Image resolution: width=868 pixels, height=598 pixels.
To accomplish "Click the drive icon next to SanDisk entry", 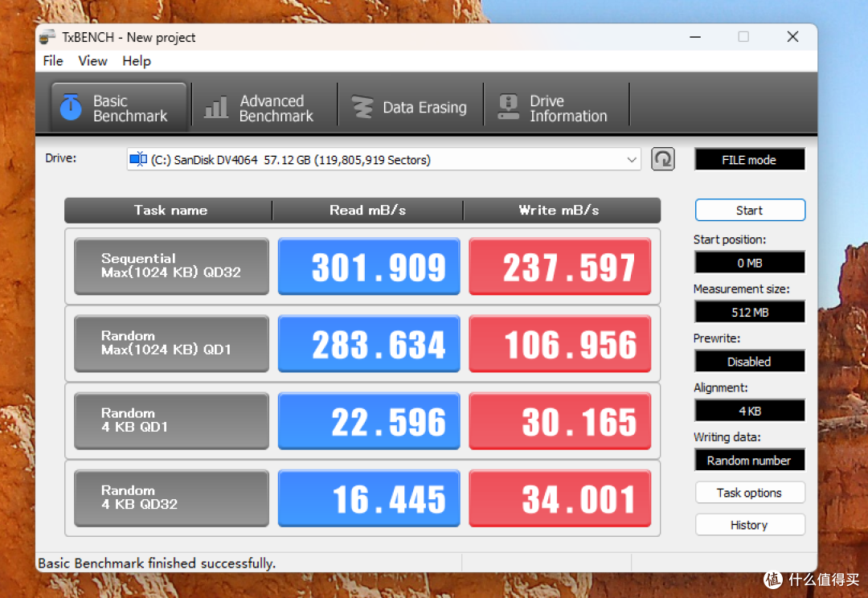I will coord(138,159).
